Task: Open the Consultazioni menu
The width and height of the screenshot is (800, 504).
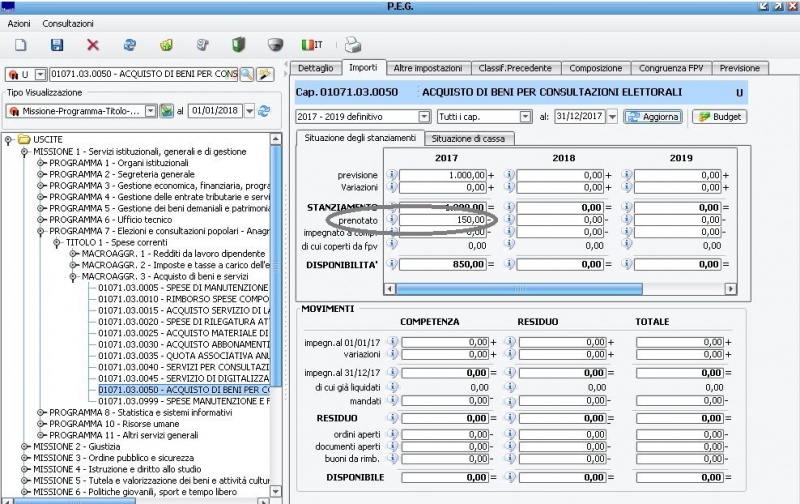Action: click(68, 22)
